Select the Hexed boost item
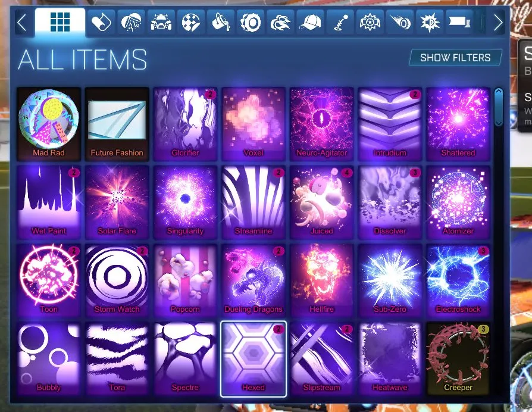Viewport: 532px width, 412px height. pos(254,358)
